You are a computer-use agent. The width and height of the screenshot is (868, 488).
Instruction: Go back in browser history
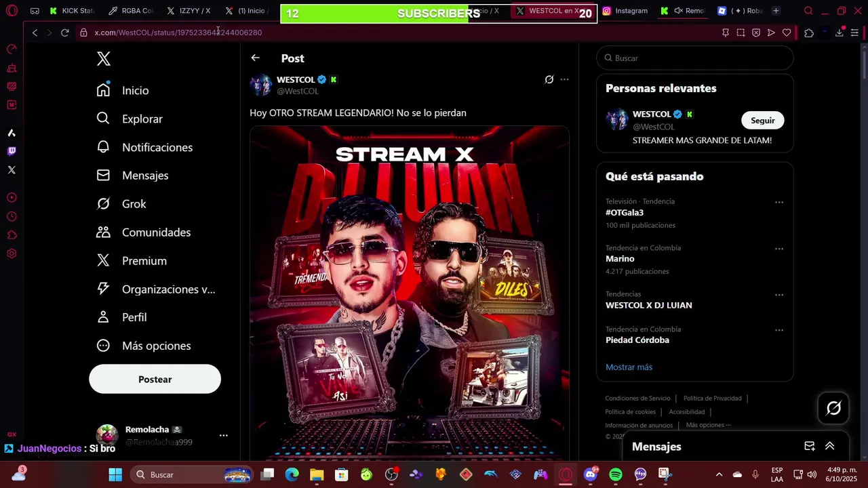(35, 33)
